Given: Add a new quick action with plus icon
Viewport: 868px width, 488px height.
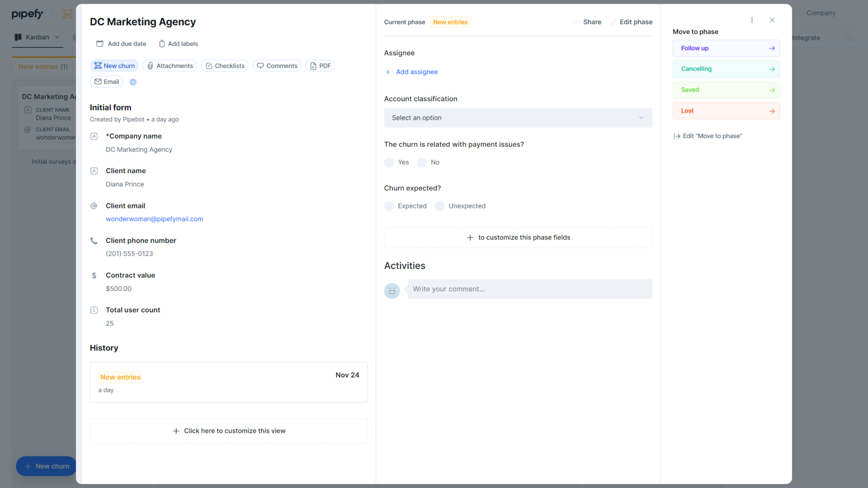Looking at the screenshot, I should (x=133, y=82).
